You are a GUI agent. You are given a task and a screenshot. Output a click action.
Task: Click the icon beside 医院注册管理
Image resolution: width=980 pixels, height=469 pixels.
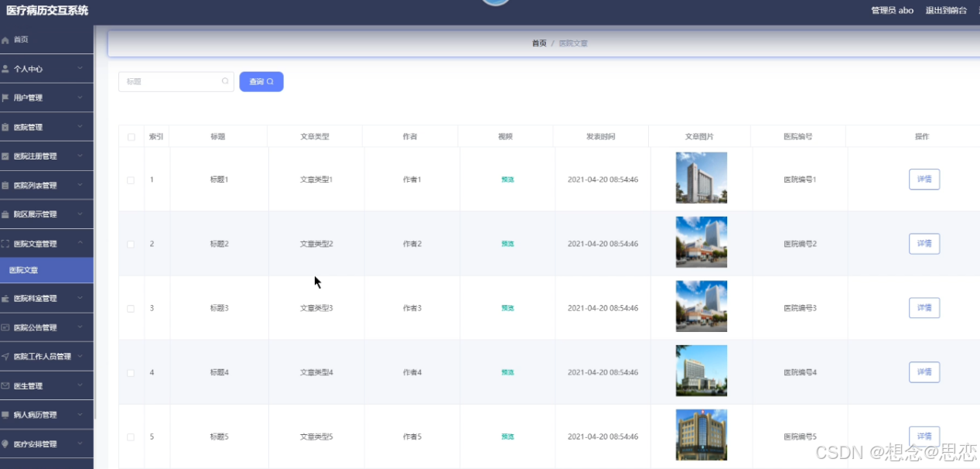(5, 156)
